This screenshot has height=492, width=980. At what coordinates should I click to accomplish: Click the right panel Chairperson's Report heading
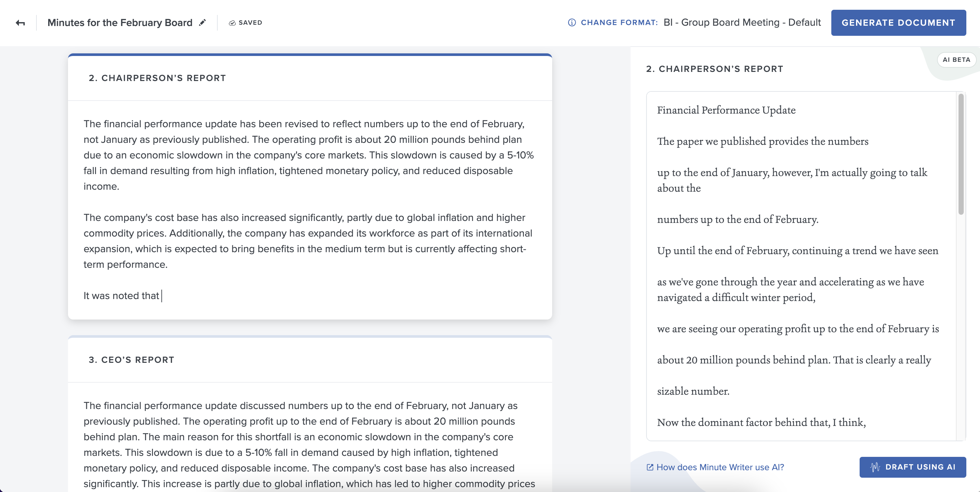[x=715, y=69]
